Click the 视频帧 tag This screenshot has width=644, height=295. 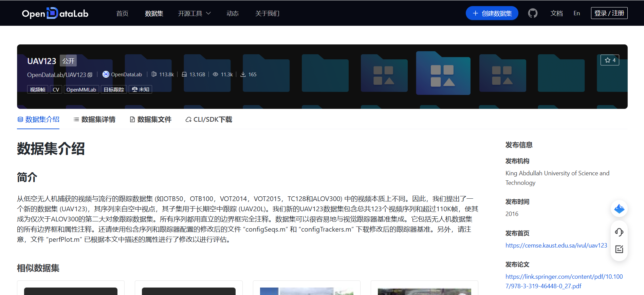(x=38, y=90)
